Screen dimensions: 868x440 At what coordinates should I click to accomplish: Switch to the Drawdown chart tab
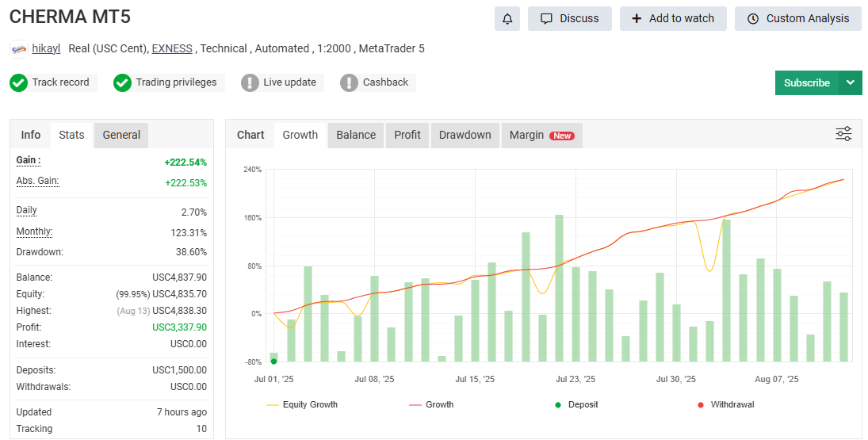[x=465, y=135]
